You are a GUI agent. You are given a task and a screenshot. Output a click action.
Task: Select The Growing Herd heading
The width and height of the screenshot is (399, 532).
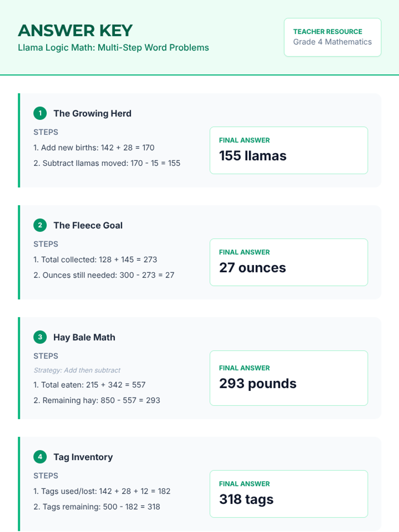pyautogui.click(x=92, y=113)
